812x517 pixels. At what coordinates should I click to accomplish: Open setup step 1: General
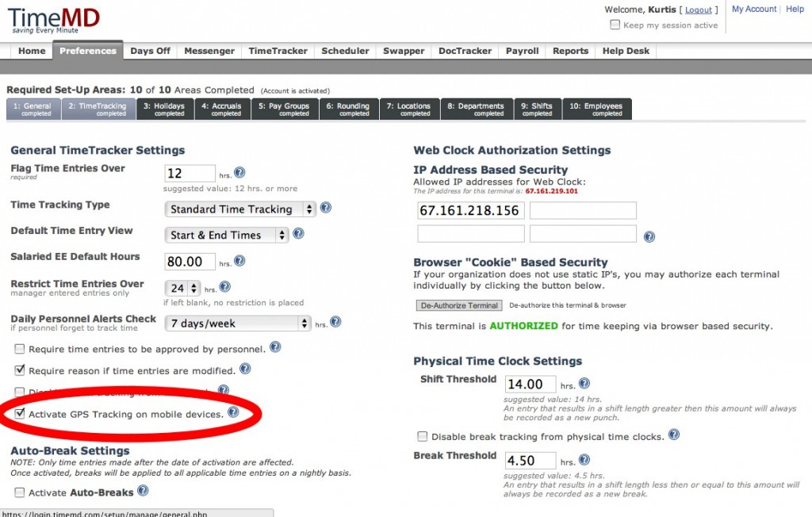(33, 109)
